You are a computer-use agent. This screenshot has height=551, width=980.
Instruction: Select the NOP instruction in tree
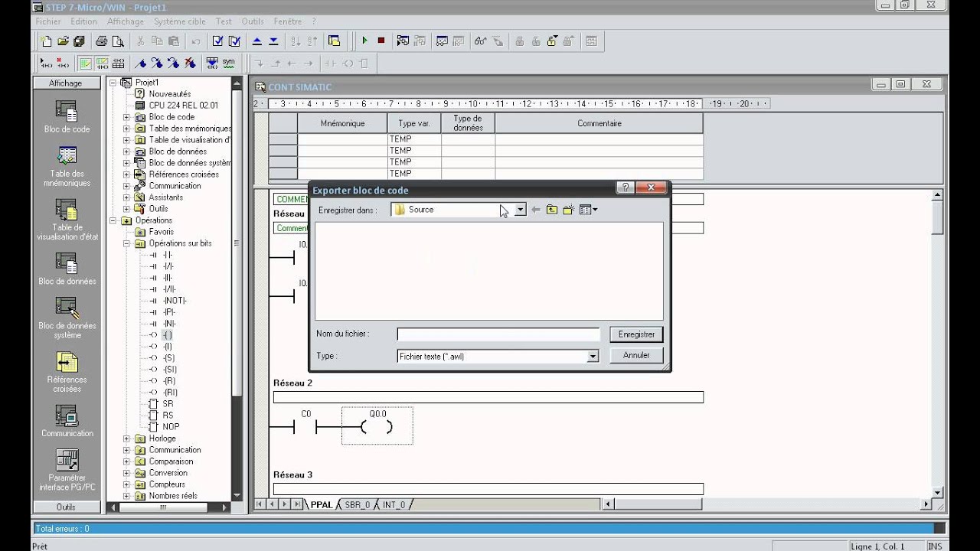coord(171,427)
